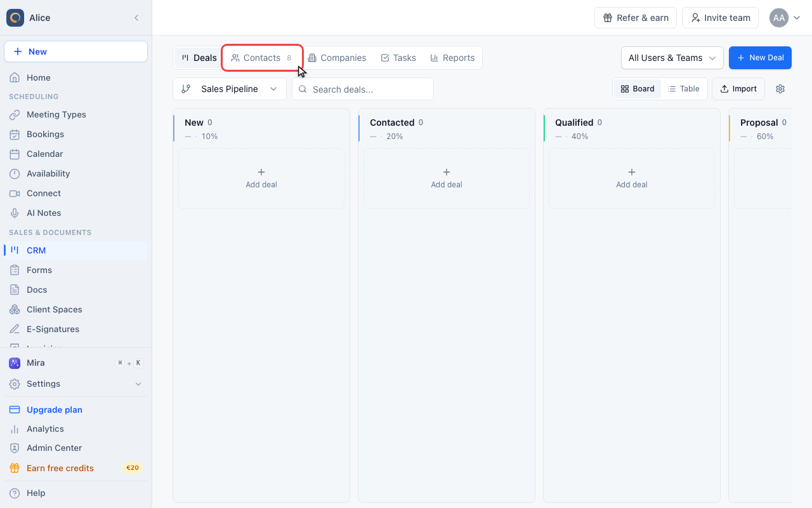This screenshot has width=812, height=508.
Task: Click the SALES & DOCUMENTS section label
Action: tap(50, 232)
